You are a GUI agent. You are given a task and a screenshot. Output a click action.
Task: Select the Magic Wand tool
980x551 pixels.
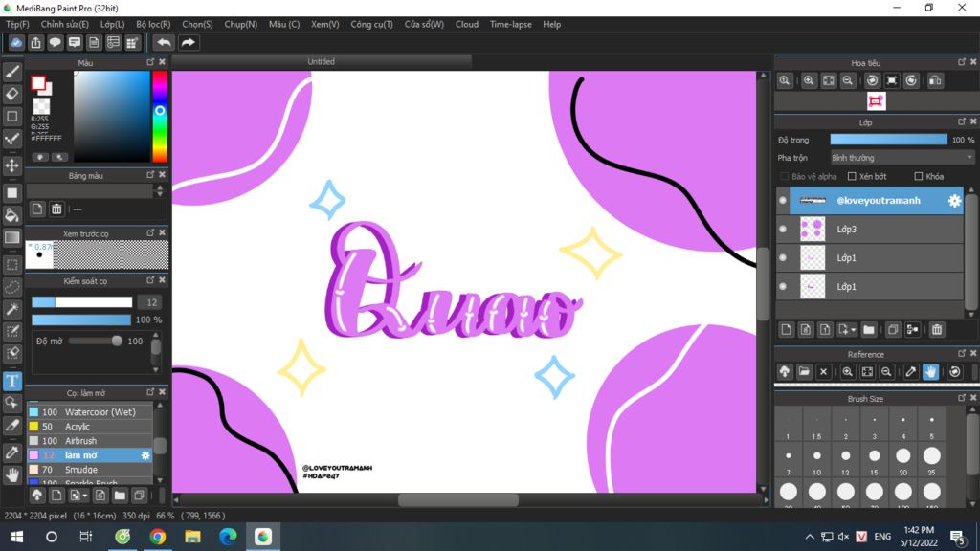pyautogui.click(x=11, y=309)
